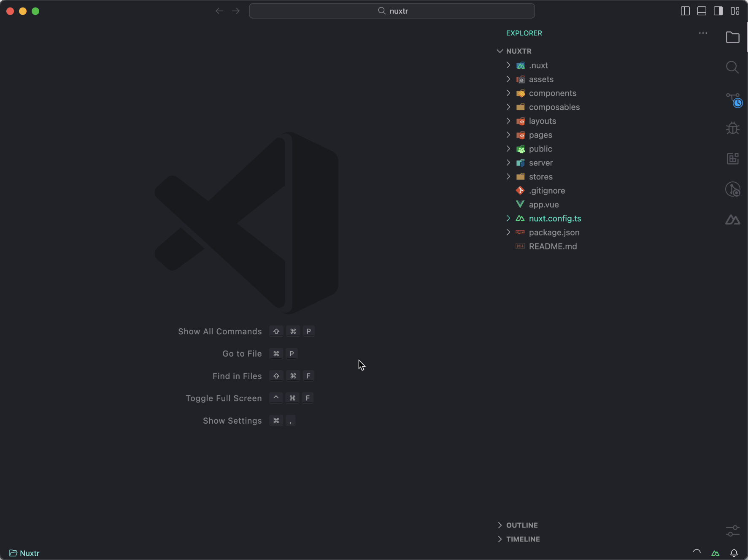Screen dimensions: 748x560
Task: Open Explorer's Views and More Actions menu
Action: tap(703, 33)
